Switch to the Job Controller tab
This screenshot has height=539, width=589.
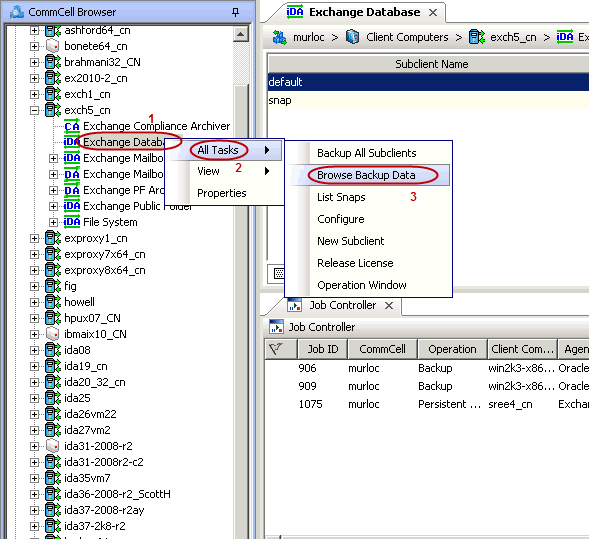click(x=343, y=305)
